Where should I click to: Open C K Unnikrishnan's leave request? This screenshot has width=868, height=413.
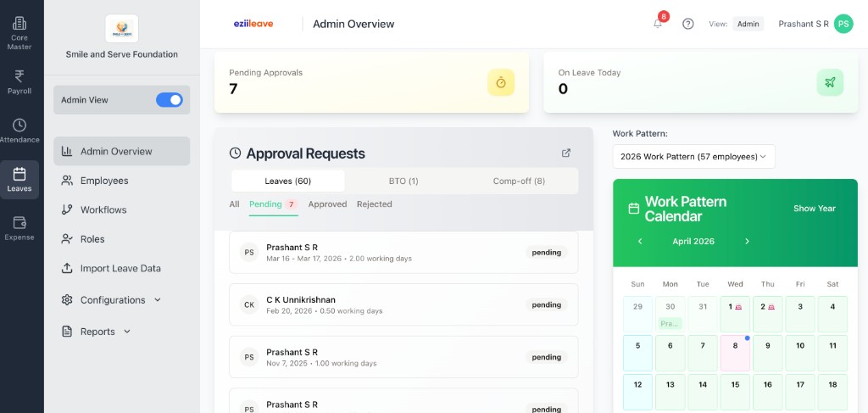(x=403, y=304)
